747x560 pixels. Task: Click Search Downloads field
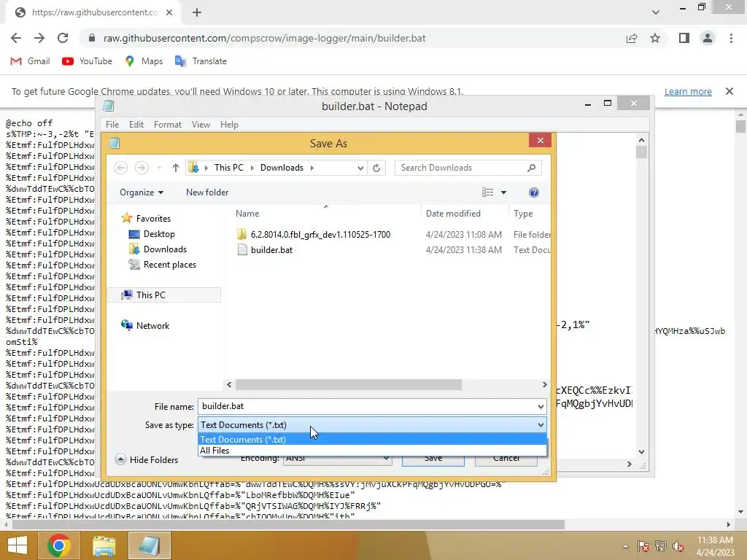coord(468,168)
